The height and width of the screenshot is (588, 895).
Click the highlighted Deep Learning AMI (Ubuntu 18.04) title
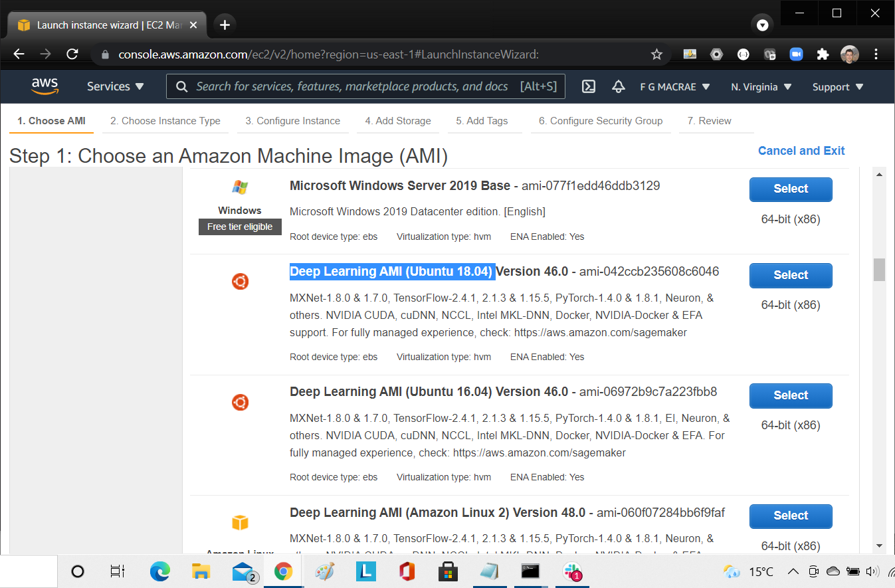[x=392, y=271]
